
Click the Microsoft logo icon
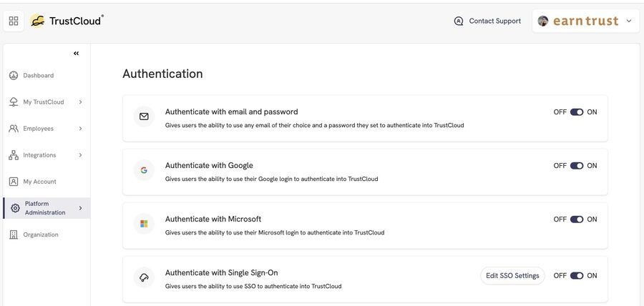[144, 224]
